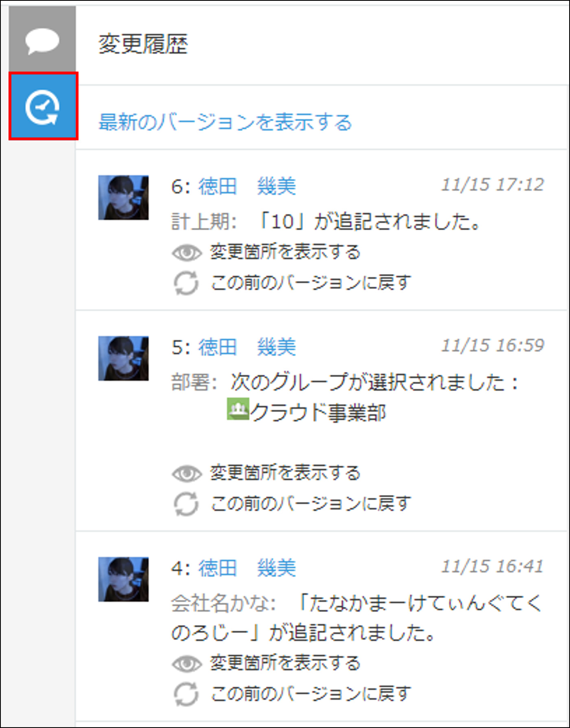The image size is (570, 728).
Task: Click 最新のバージョンを表示する link
Action: (x=225, y=122)
